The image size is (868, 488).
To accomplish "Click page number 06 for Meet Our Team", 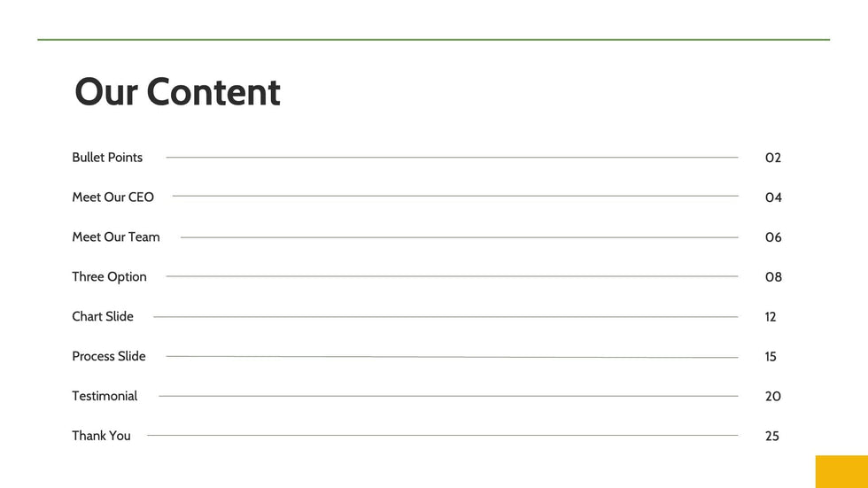I will coord(773,237).
